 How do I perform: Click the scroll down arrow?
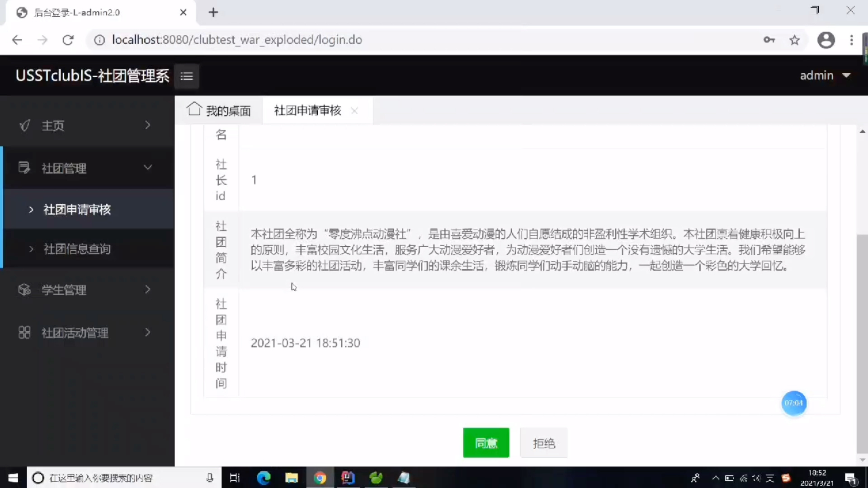coord(862,460)
